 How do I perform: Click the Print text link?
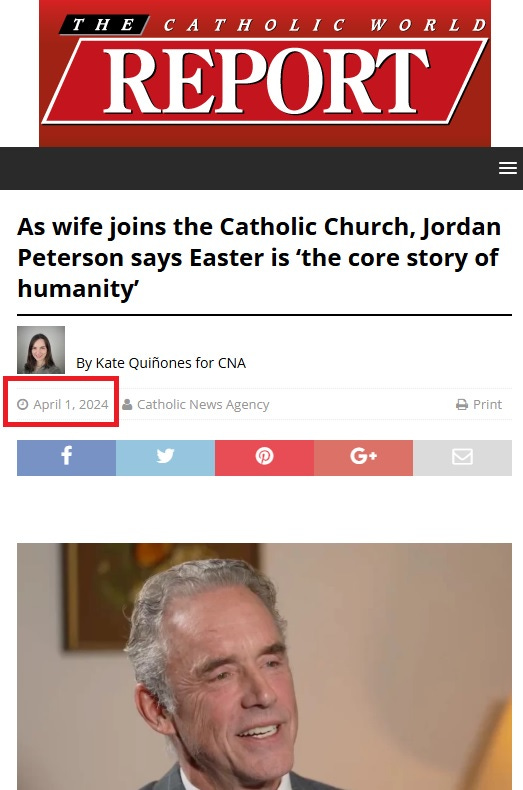point(487,405)
